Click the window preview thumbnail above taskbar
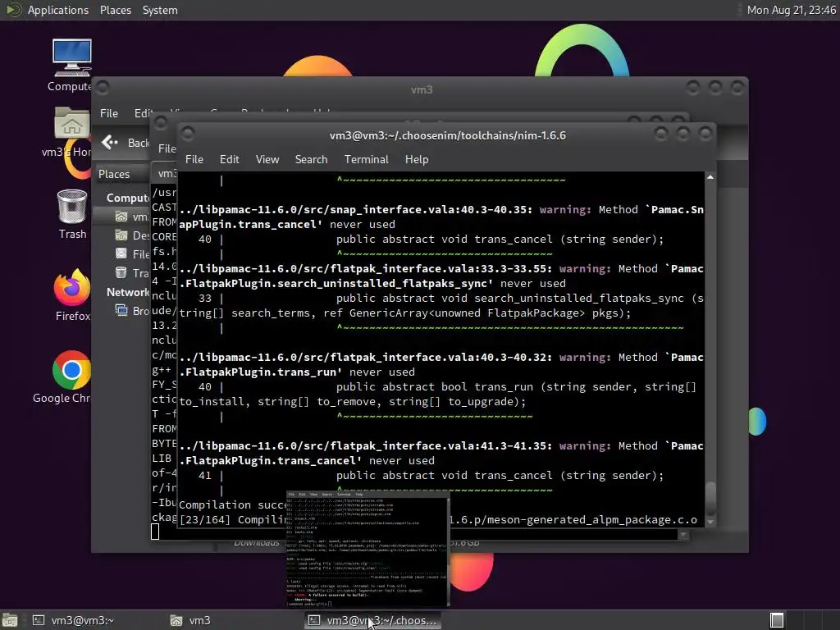The height and width of the screenshot is (630, 840). click(367, 549)
